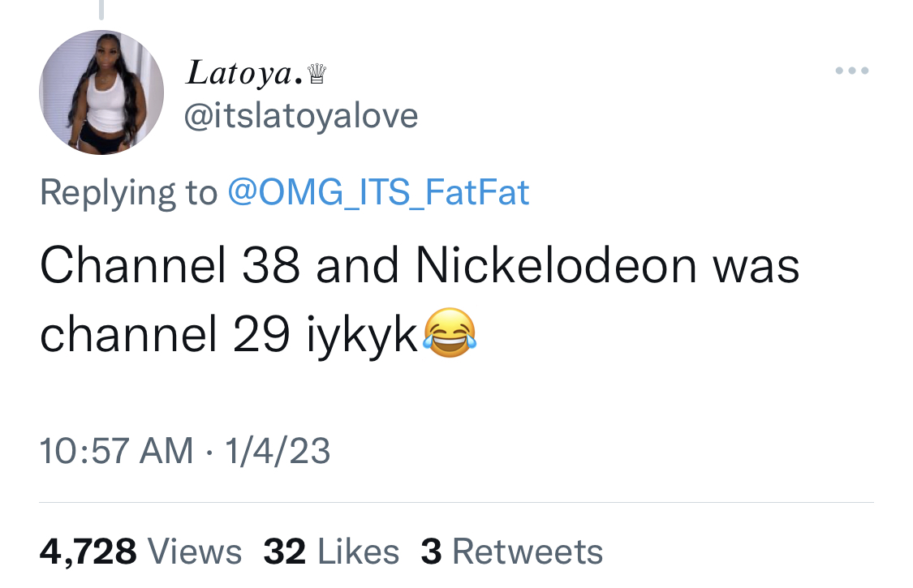913x588 pixels.
Task: Open Latoya's profile picture
Action: 101,92
